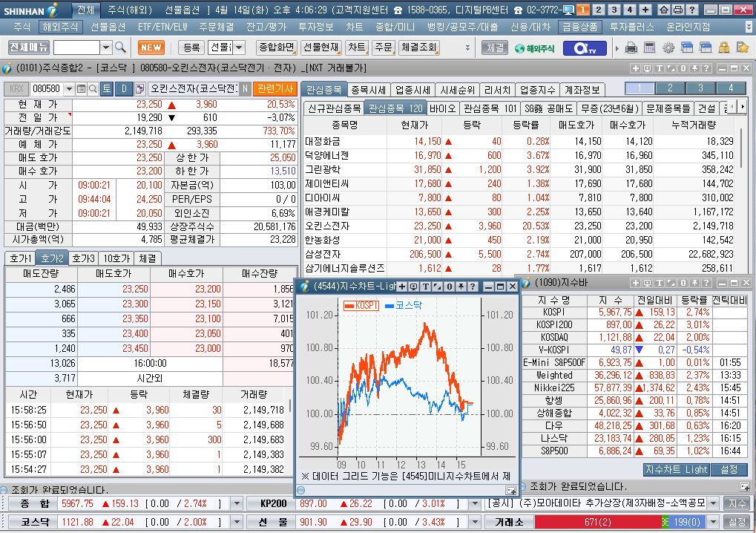Switch to the 바이오 watchlist tab

(443, 108)
